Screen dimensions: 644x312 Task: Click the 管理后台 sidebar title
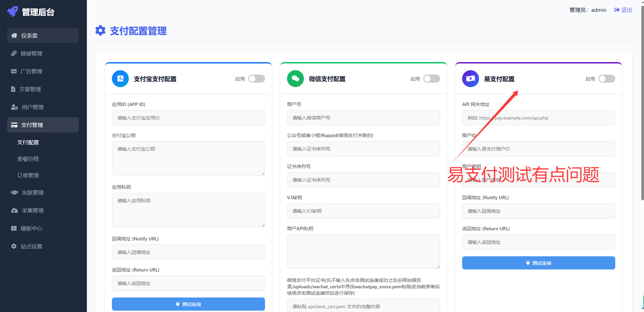[38, 12]
